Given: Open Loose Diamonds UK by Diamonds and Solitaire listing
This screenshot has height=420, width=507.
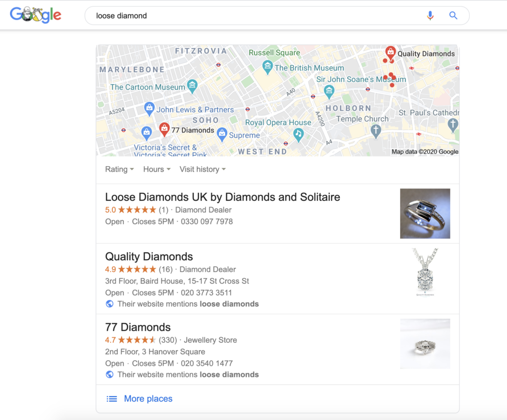Looking at the screenshot, I should click(222, 197).
